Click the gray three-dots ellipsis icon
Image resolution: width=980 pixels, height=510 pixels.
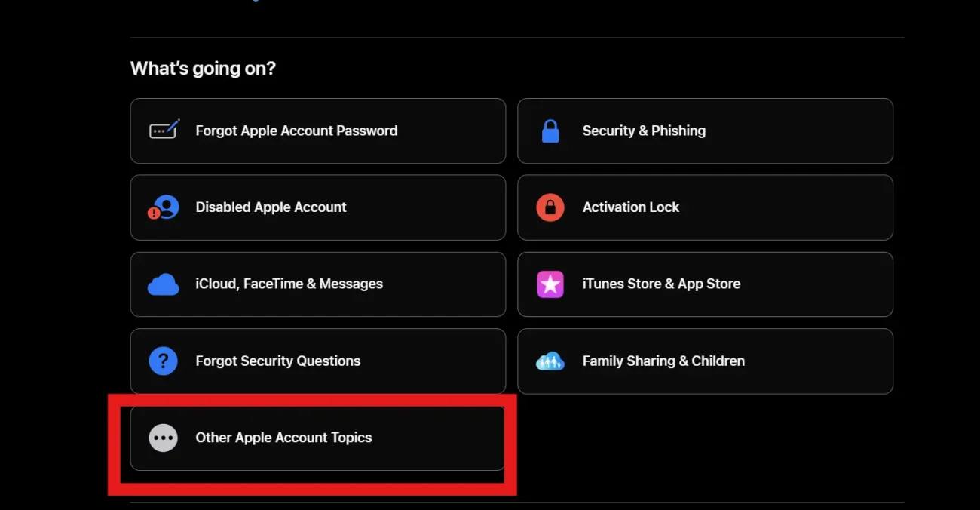(164, 438)
